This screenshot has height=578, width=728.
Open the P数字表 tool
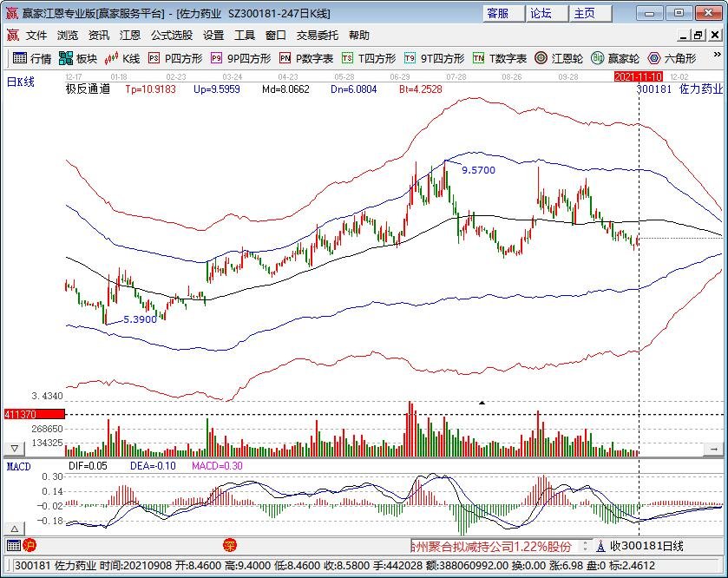[x=306, y=58]
